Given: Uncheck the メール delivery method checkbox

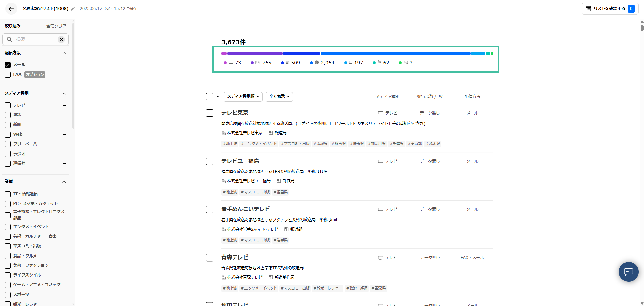Looking at the screenshot, I should (8, 65).
